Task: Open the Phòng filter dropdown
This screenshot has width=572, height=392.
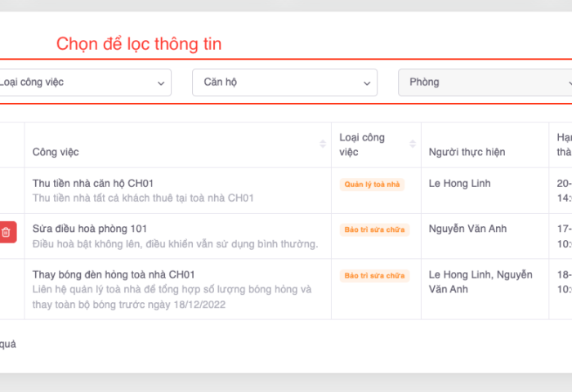Action: tap(484, 82)
